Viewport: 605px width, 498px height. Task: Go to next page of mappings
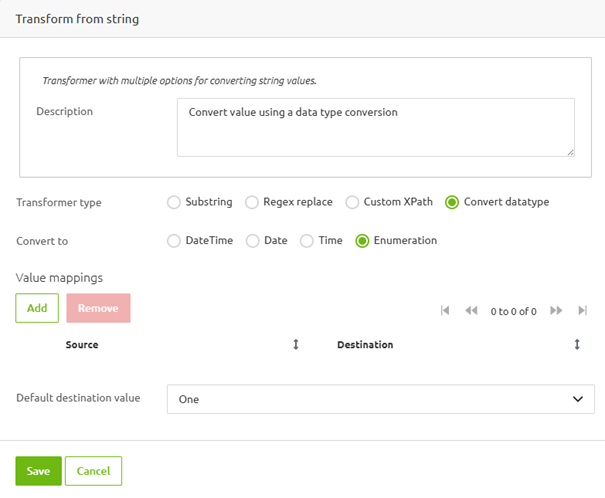click(556, 311)
